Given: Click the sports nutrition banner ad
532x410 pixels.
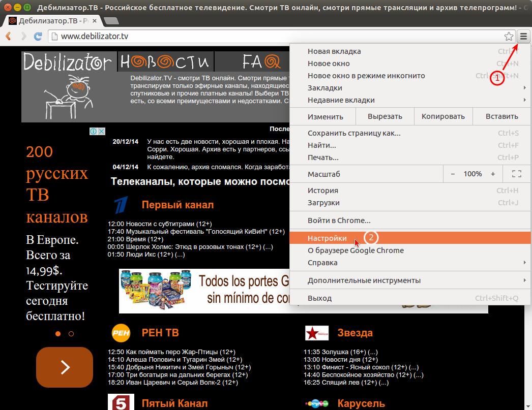Looking at the screenshot, I should [x=204, y=291].
